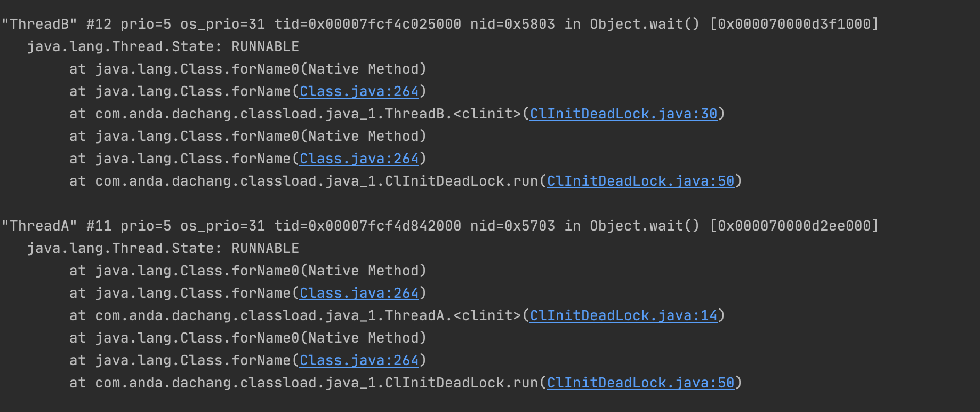This screenshot has width=980, height=412.
Task: Open the ClInitDeadLock.java:14 link
Action: point(623,315)
